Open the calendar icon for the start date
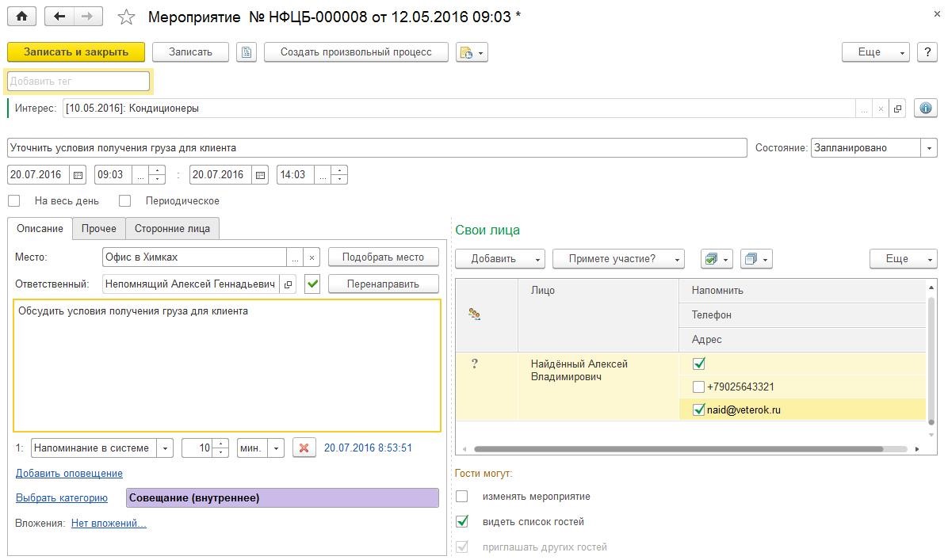The image size is (948, 560). pyautogui.click(x=76, y=174)
